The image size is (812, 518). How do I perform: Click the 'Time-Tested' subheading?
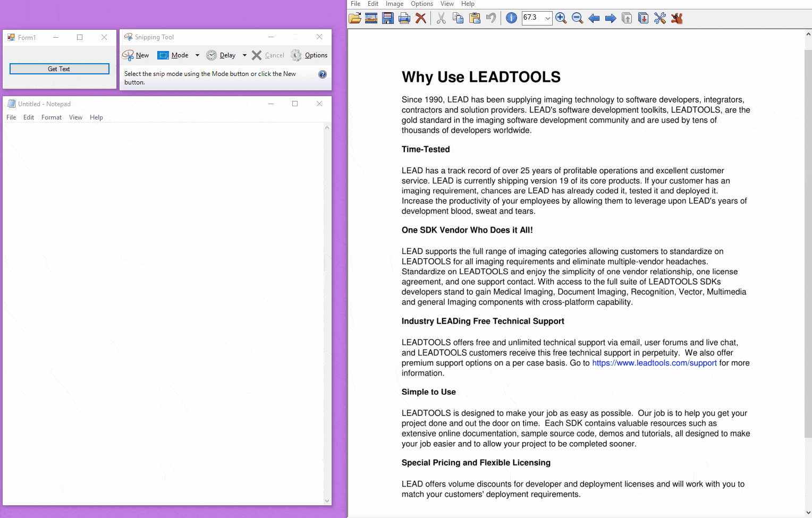[x=426, y=149]
